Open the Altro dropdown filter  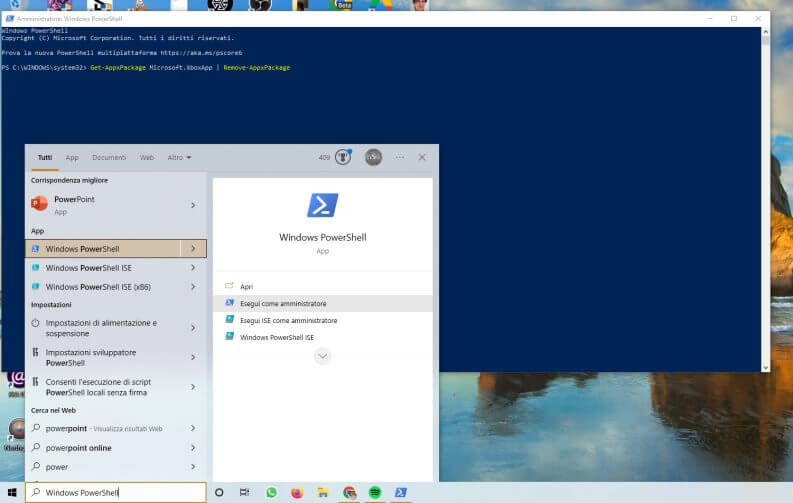[x=179, y=158]
